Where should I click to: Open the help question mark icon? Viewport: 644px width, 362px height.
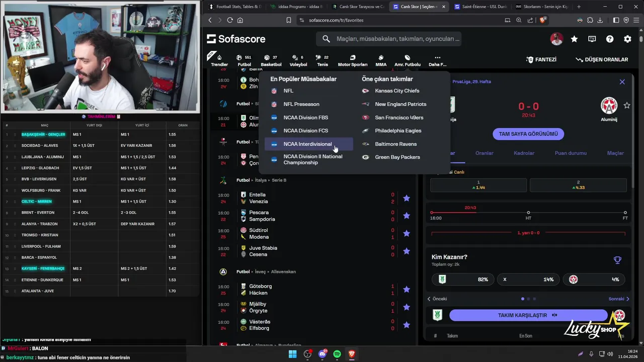(610, 39)
